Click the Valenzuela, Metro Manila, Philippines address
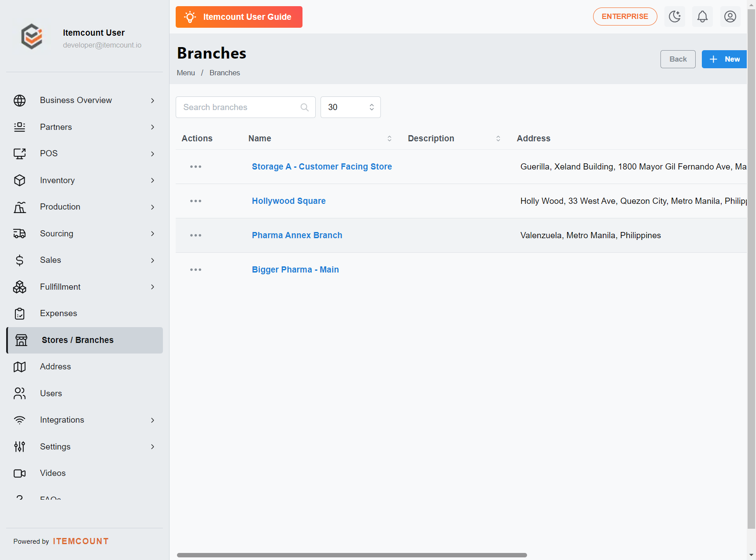 (x=590, y=236)
